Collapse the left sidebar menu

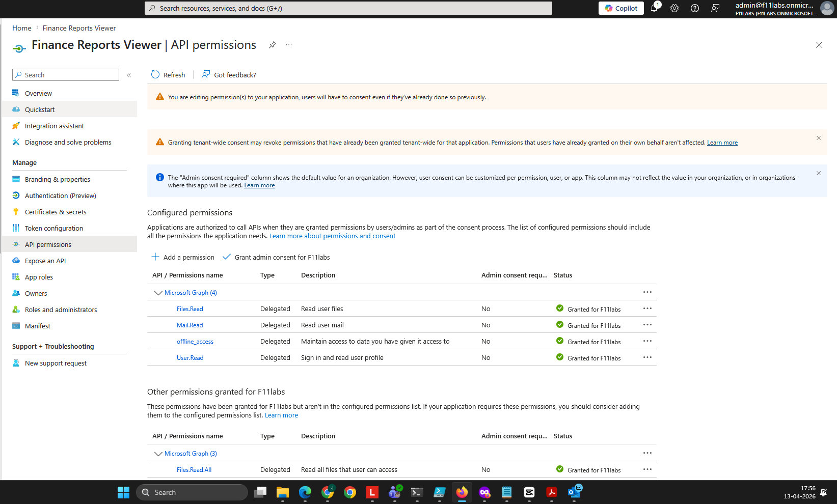(x=129, y=75)
